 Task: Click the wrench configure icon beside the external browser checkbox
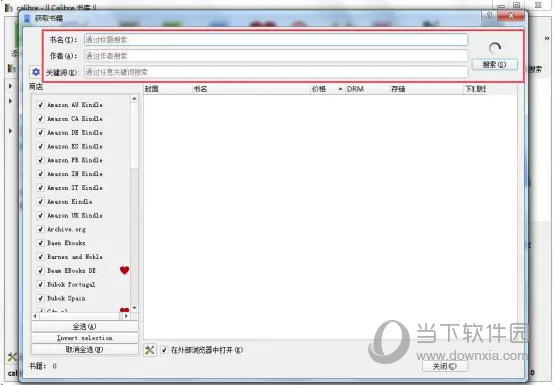(150, 350)
